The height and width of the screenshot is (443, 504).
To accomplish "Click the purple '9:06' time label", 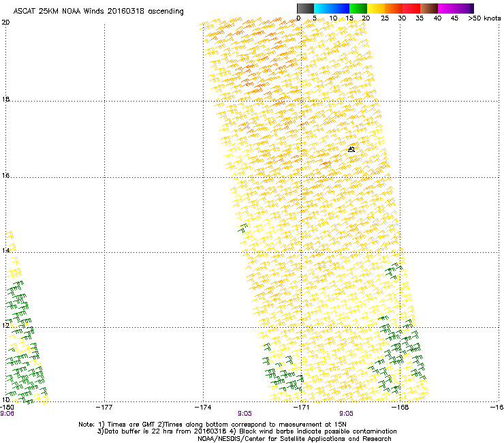I will click(x=7, y=414).
